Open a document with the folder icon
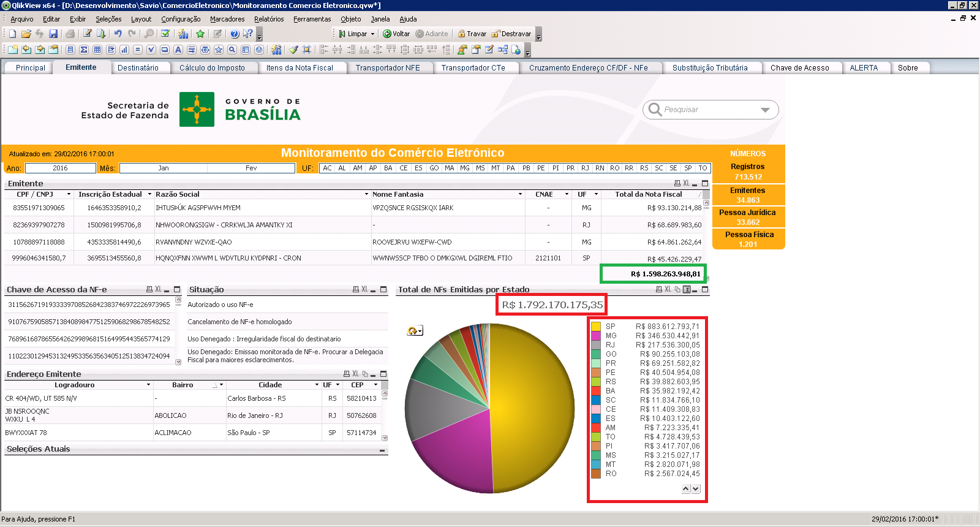Viewport: 980px width, 527px height. (26, 34)
